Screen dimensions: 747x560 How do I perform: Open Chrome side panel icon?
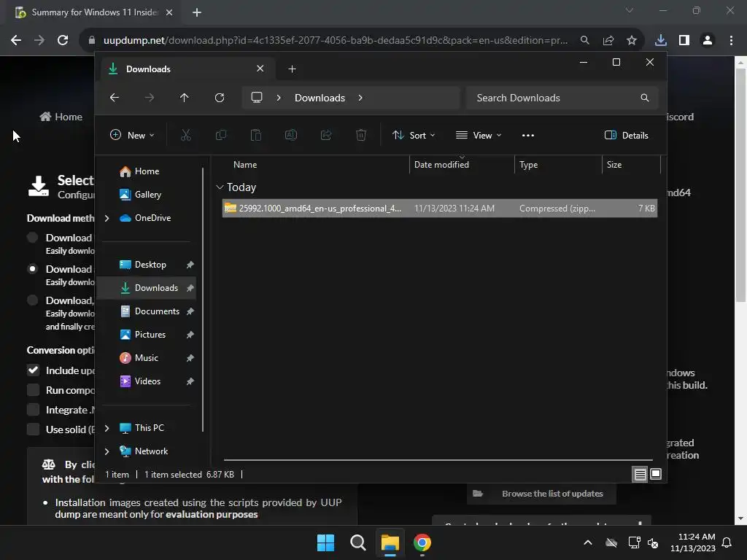pyautogui.click(x=684, y=41)
